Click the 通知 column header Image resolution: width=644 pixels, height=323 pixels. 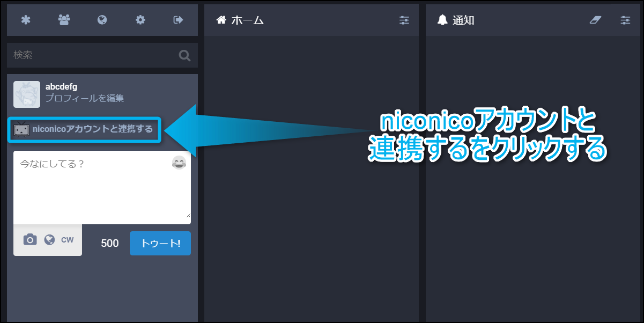[x=463, y=20]
